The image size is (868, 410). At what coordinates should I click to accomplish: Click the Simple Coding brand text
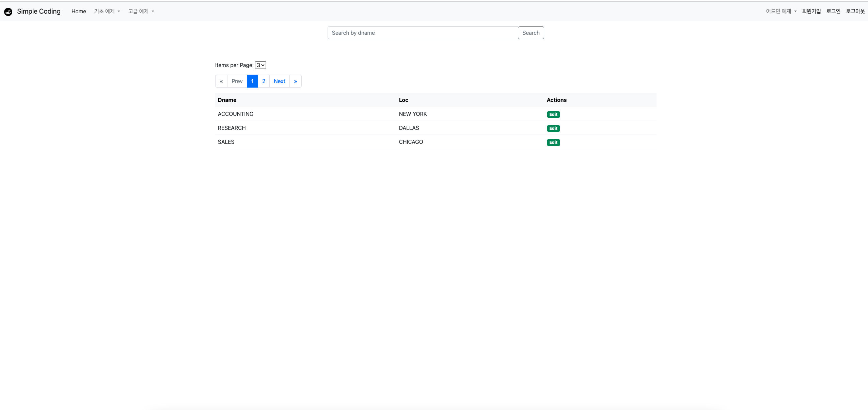pos(39,11)
